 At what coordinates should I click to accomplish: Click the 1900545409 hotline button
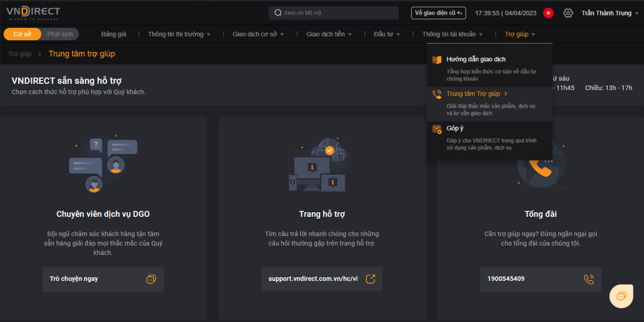click(541, 279)
